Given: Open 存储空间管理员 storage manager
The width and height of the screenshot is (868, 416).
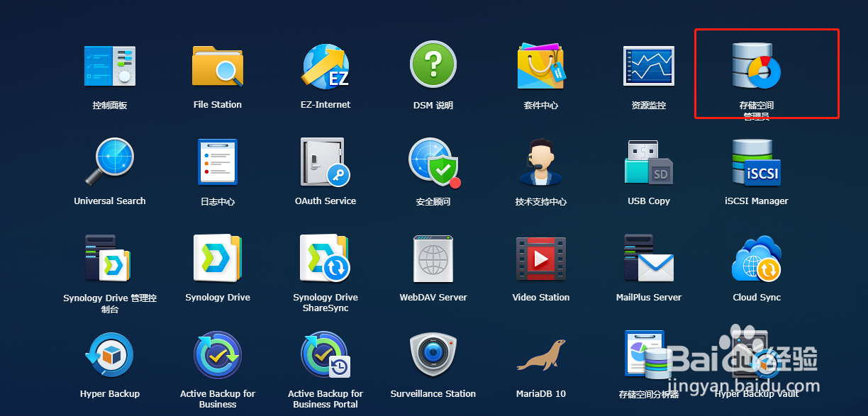Looking at the screenshot, I should point(757,65).
